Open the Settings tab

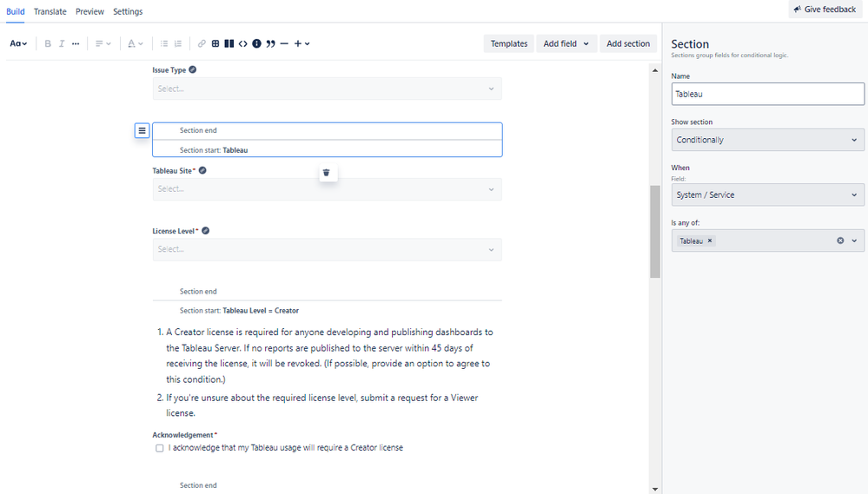tap(128, 11)
